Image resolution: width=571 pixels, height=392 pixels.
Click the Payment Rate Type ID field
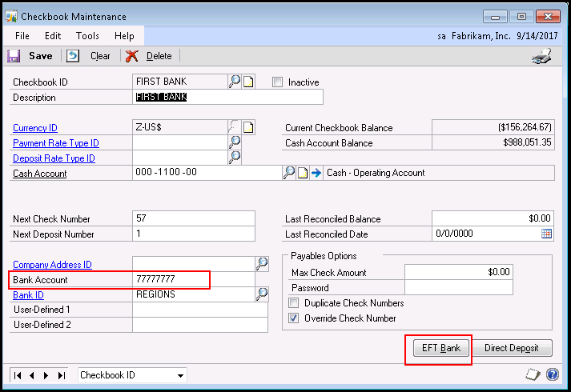point(180,142)
